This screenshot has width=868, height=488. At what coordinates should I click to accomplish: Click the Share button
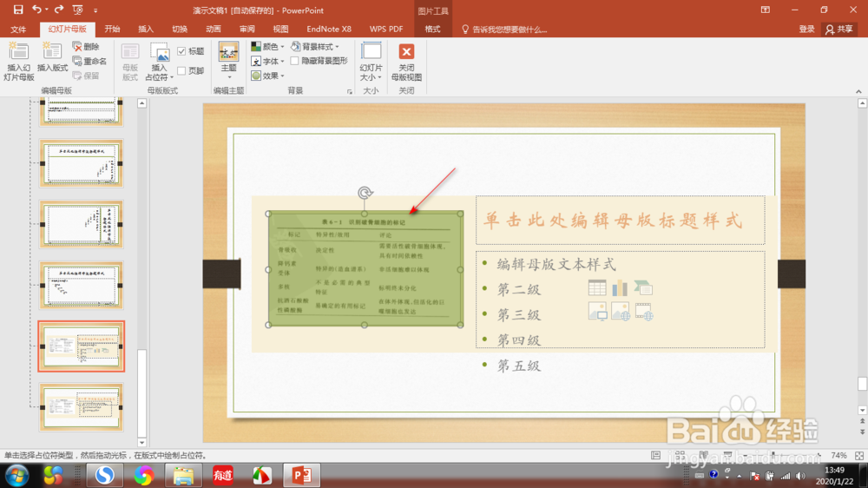tap(839, 30)
